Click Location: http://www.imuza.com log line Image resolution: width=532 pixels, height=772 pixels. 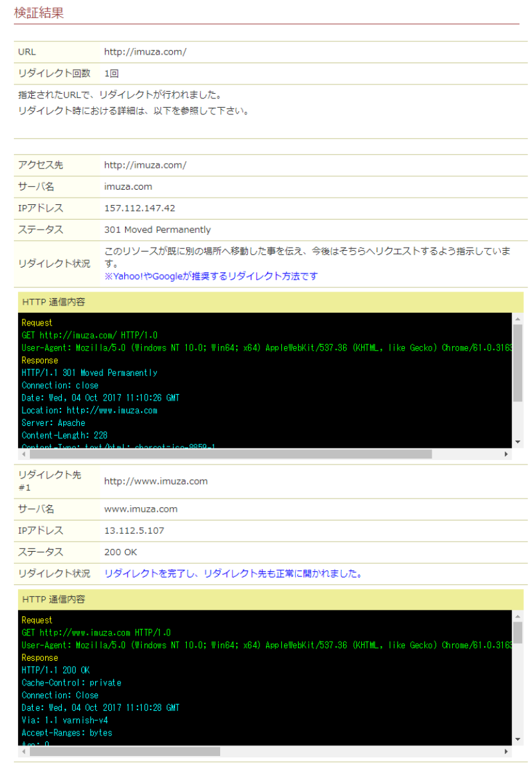click(x=90, y=410)
